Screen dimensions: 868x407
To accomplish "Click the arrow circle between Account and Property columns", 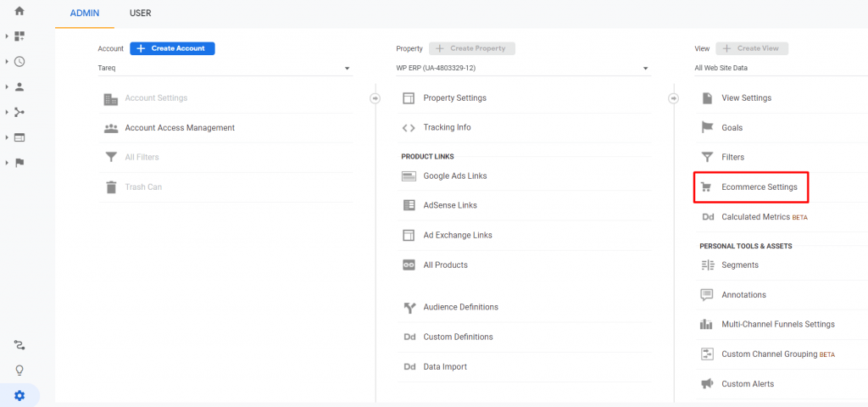I will [375, 98].
